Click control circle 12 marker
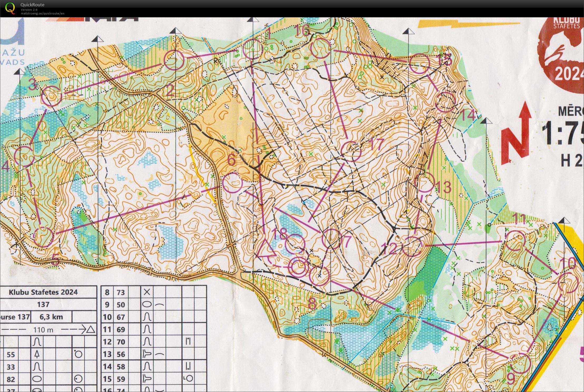Viewport: 584px width, 392px height. [412, 246]
